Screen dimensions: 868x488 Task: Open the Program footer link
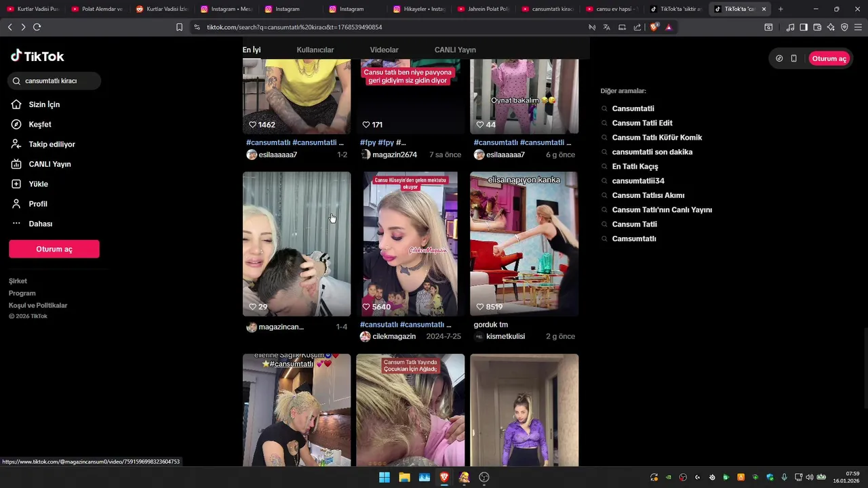(22, 293)
